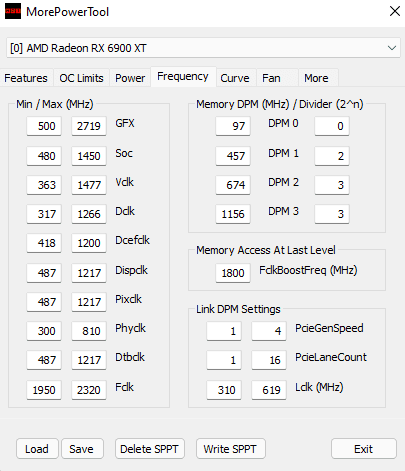Open the GPU selection dropdown

[203, 48]
